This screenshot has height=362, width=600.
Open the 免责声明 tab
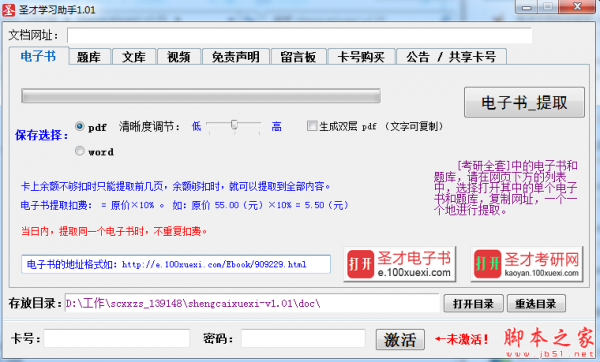[236, 57]
